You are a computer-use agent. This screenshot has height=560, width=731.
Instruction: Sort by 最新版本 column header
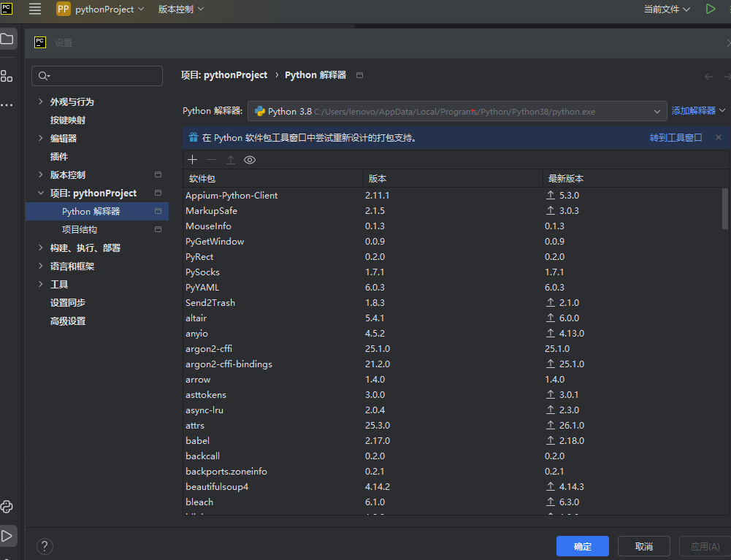point(635,179)
